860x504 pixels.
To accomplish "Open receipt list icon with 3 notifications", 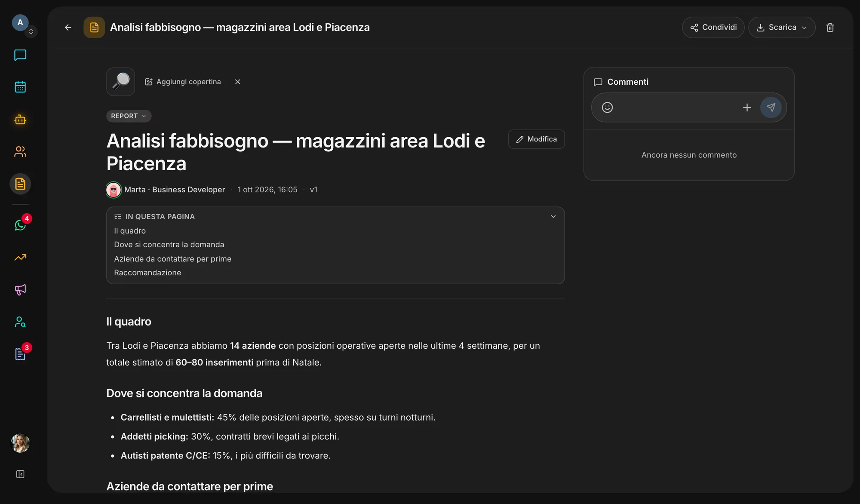I will (x=20, y=353).
